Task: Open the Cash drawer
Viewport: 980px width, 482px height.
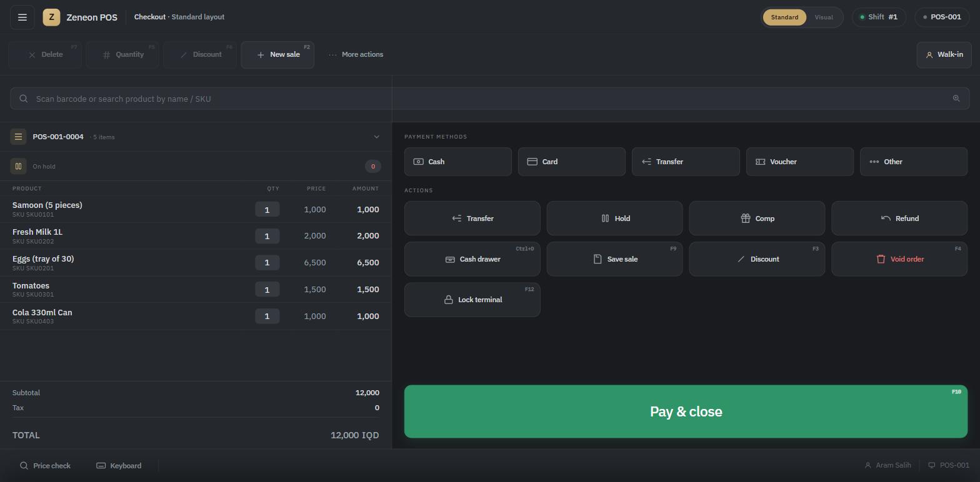Action: [472, 259]
